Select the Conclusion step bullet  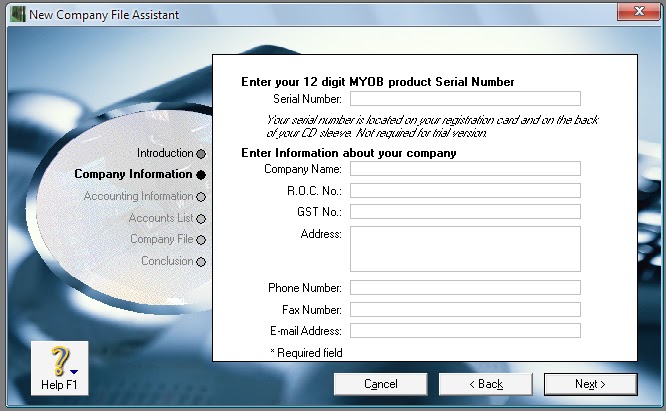(201, 262)
